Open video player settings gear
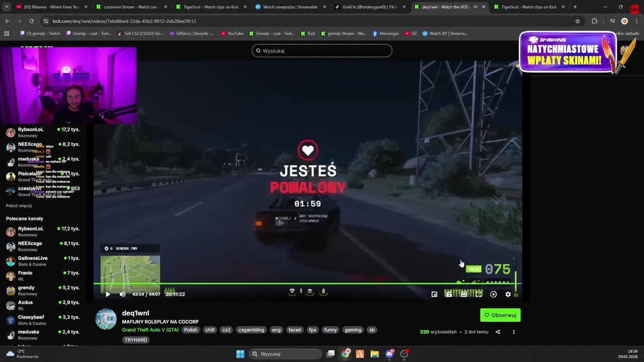The height and width of the screenshot is (362, 644). tap(508, 294)
